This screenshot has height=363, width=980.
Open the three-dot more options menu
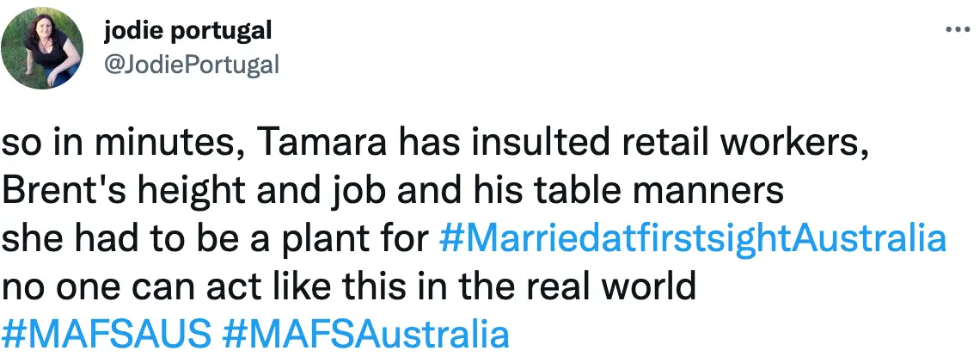click(x=957, y=28)
